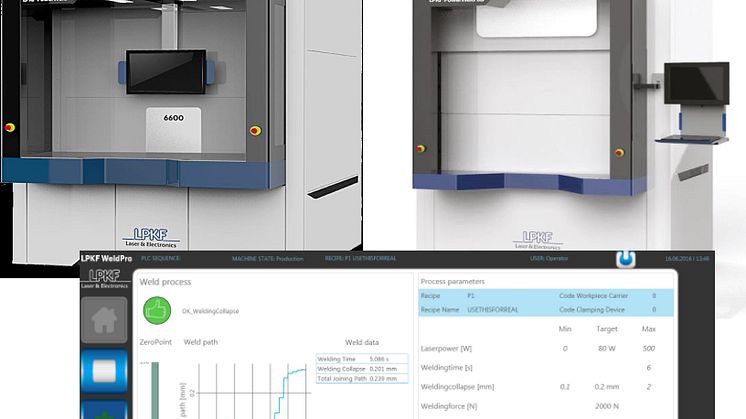Click MACHINE STATE: Production in header
Viewport: 746px width, 419px height.
(270, 259)
